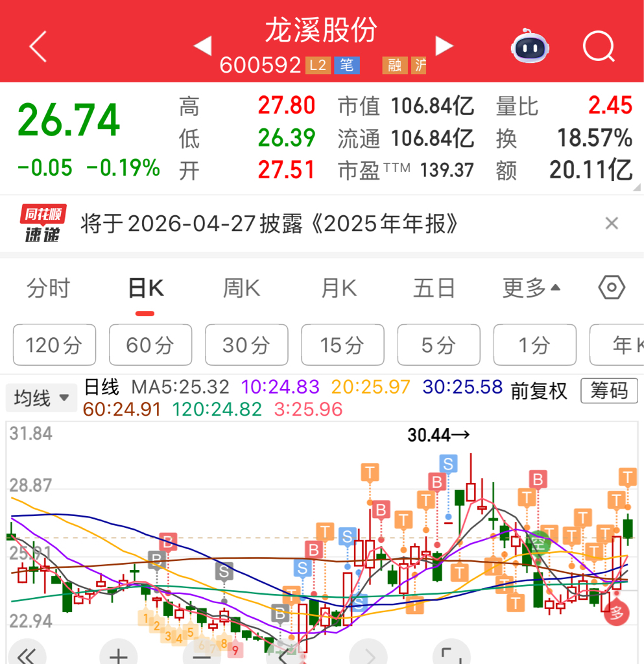This screenshot has width=644, height=664.
Task: Move chart left with single chevron
Action: (284, 656)
